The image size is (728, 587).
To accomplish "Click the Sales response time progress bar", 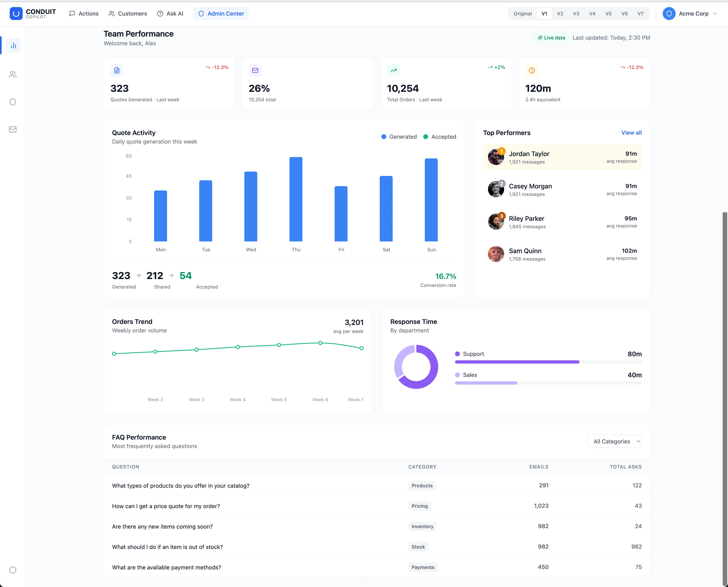I will click(548, 383).
